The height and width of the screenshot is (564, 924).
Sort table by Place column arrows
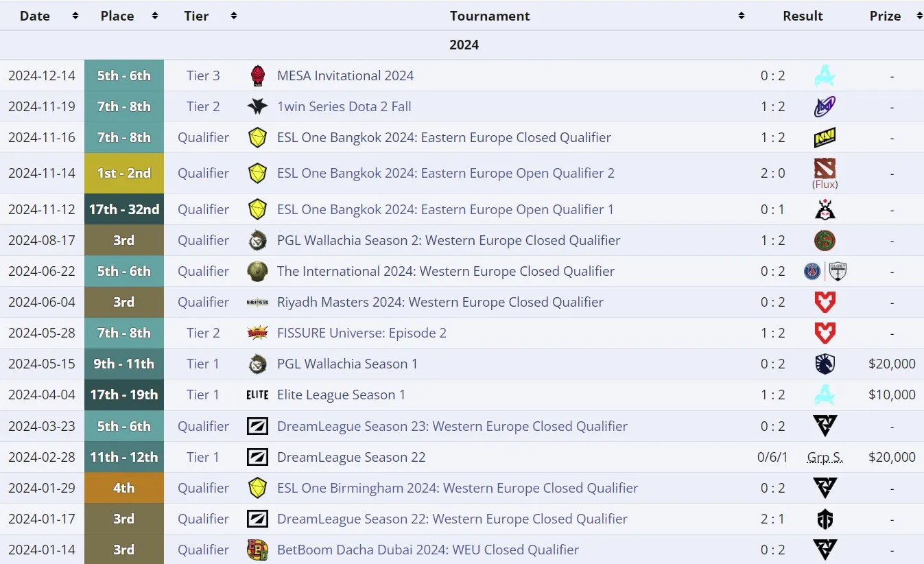pyautogui.click(x=155, y=15)
